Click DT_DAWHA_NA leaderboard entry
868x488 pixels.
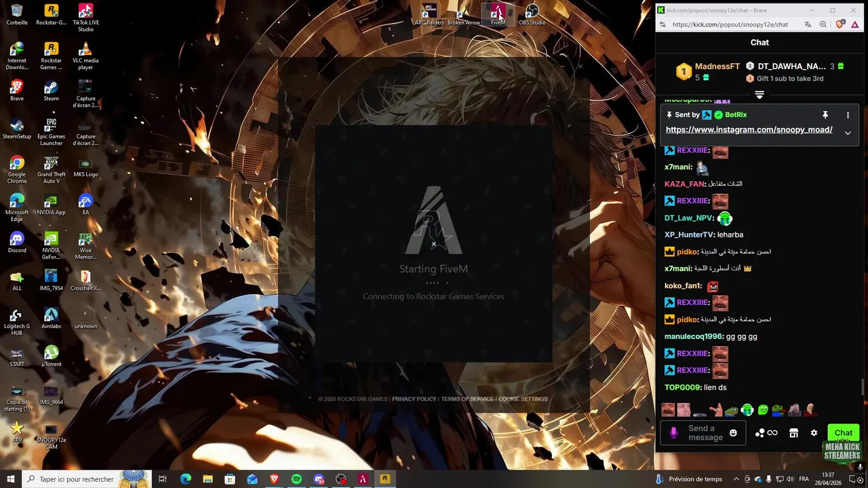click(x=792, y=66)
